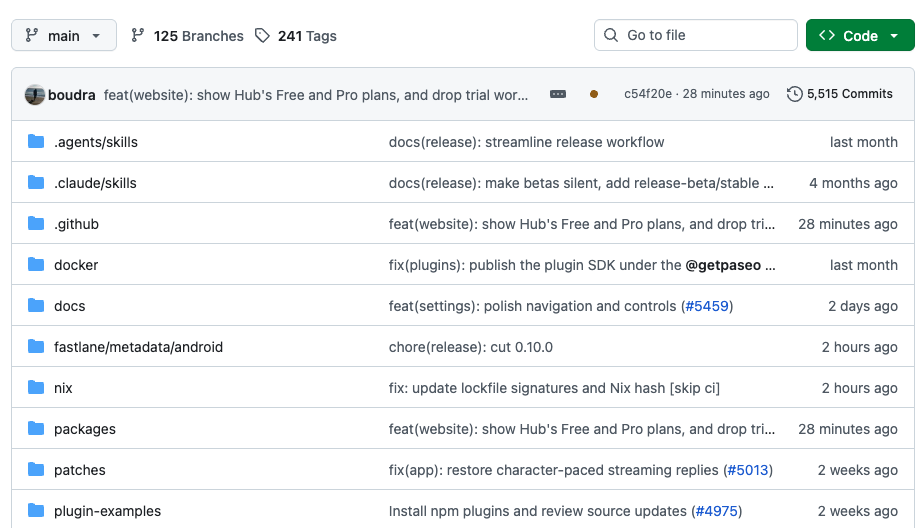Click the folder icon for plugin-examples

(36, 510)
